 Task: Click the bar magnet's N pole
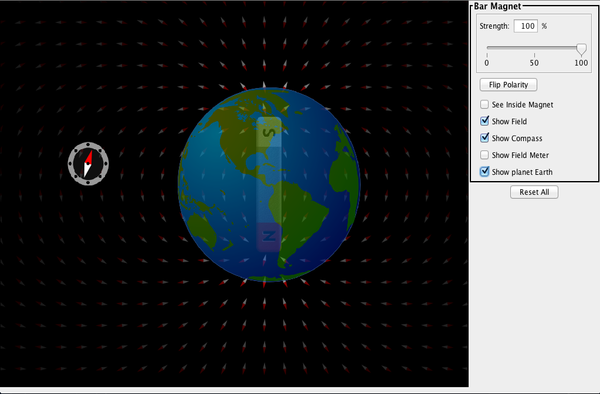click(269, 237)
